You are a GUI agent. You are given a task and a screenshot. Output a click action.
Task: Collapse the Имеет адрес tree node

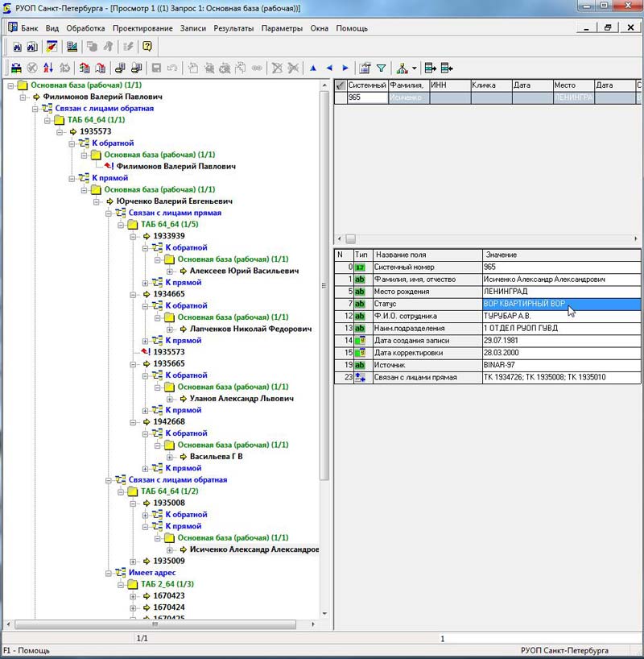(x=109, y=573)
